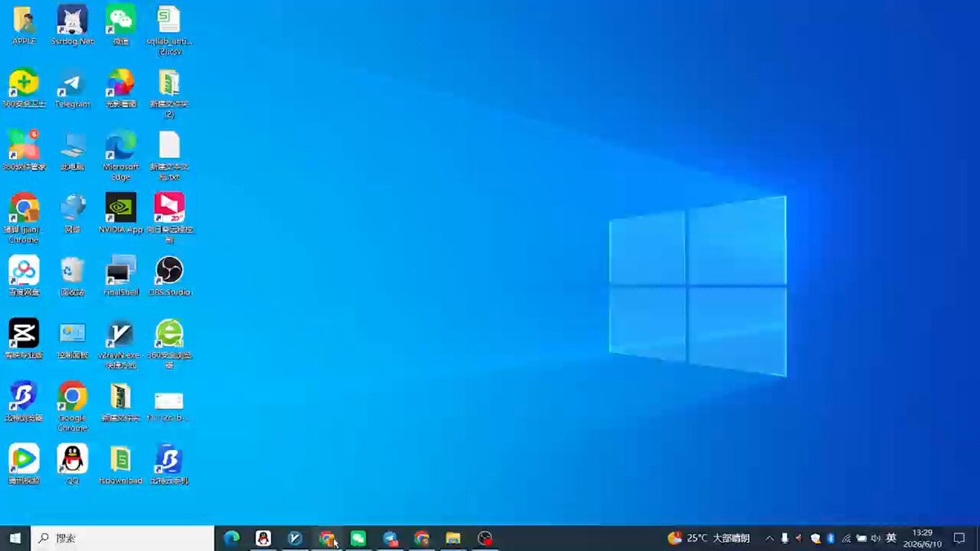Open the 360 安全浏览器 desktop shortcut
Screen dimensions: 980x551
169,344
